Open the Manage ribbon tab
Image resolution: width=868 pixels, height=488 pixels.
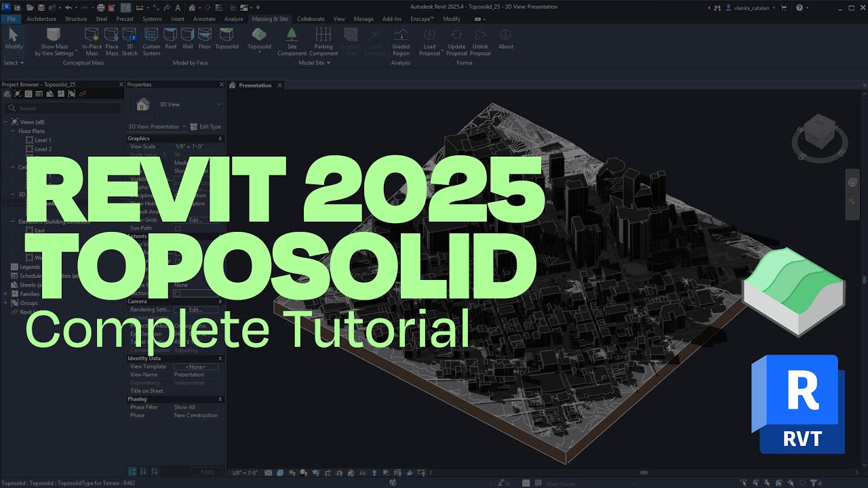point(363,19)
